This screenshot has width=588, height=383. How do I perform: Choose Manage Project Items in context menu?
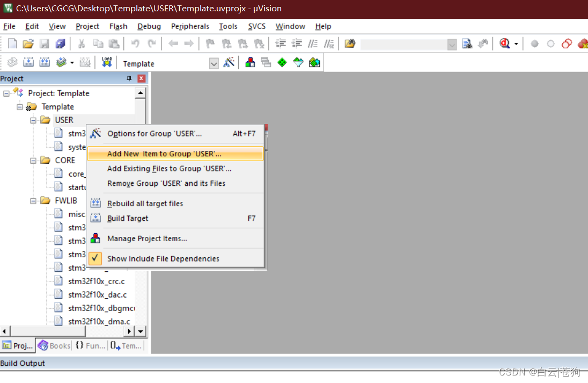click(175, 239)
